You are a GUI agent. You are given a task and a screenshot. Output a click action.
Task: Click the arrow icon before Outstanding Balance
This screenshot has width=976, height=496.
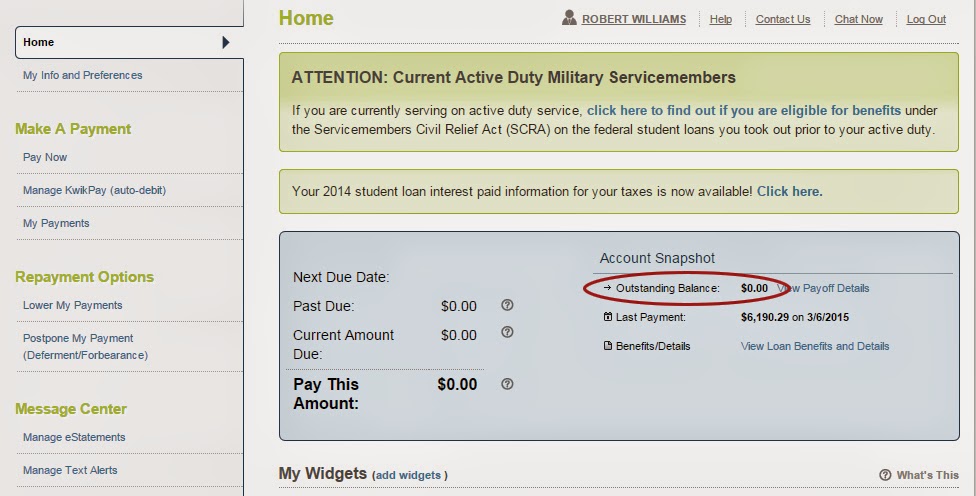pos(608,288)
